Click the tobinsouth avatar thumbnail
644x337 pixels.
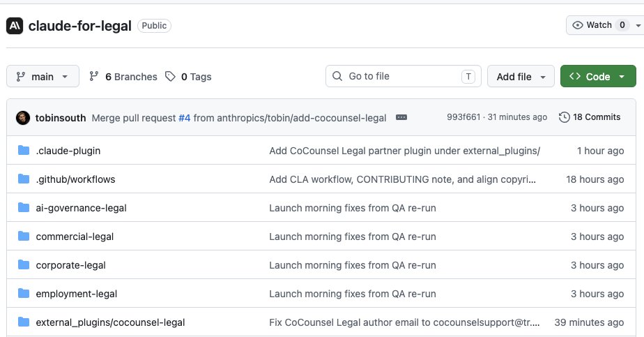point(23,118)
